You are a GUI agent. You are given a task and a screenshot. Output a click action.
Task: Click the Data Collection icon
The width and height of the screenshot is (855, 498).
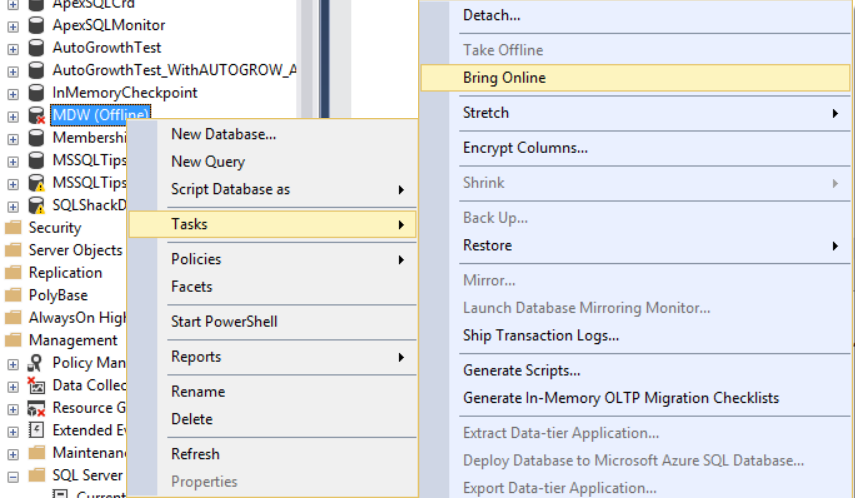pos(36,385)
